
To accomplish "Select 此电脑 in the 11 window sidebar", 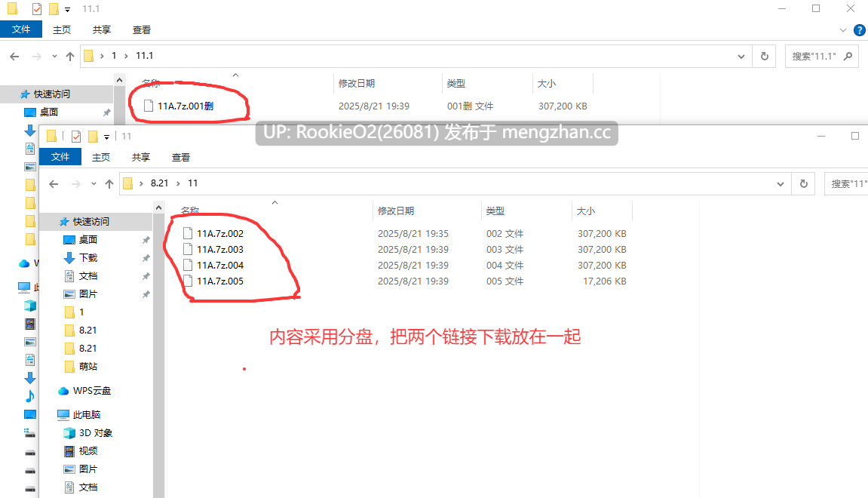I will point(87,415).
